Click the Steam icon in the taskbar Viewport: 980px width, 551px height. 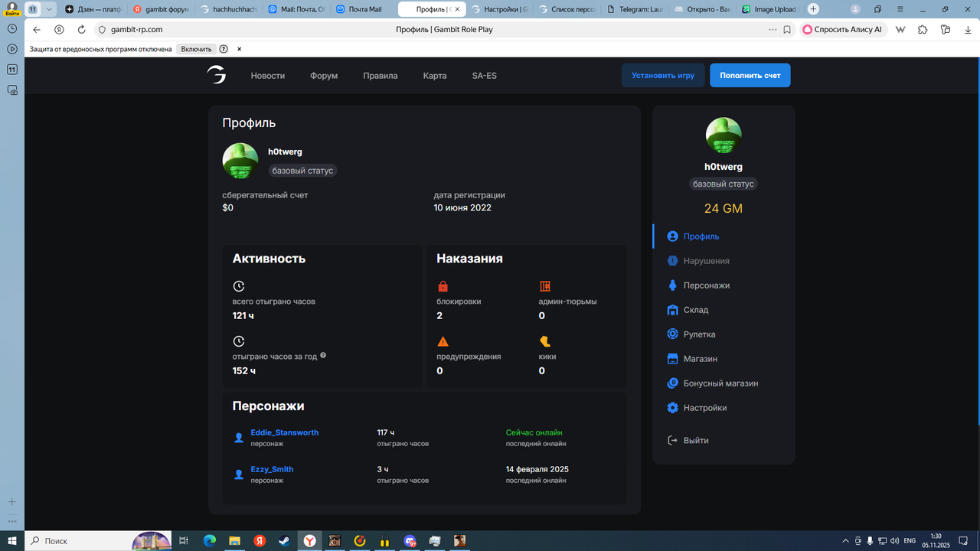[x=284, y=541]
